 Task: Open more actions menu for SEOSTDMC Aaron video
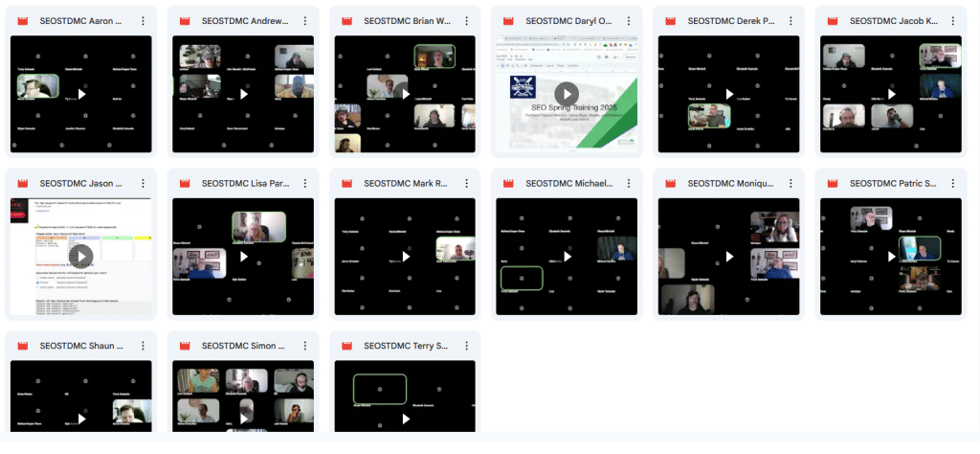tap(144, 21)
